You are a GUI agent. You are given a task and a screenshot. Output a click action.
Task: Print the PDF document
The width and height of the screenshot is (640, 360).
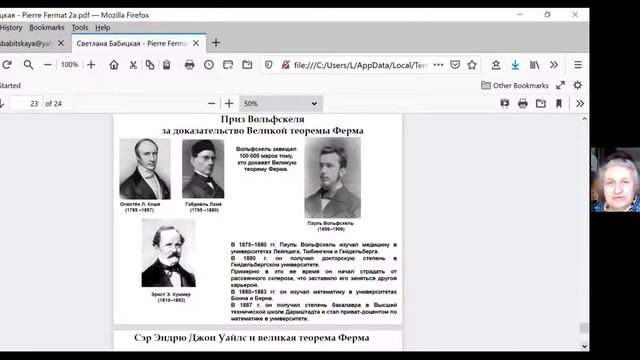click(x=523, y=104)
